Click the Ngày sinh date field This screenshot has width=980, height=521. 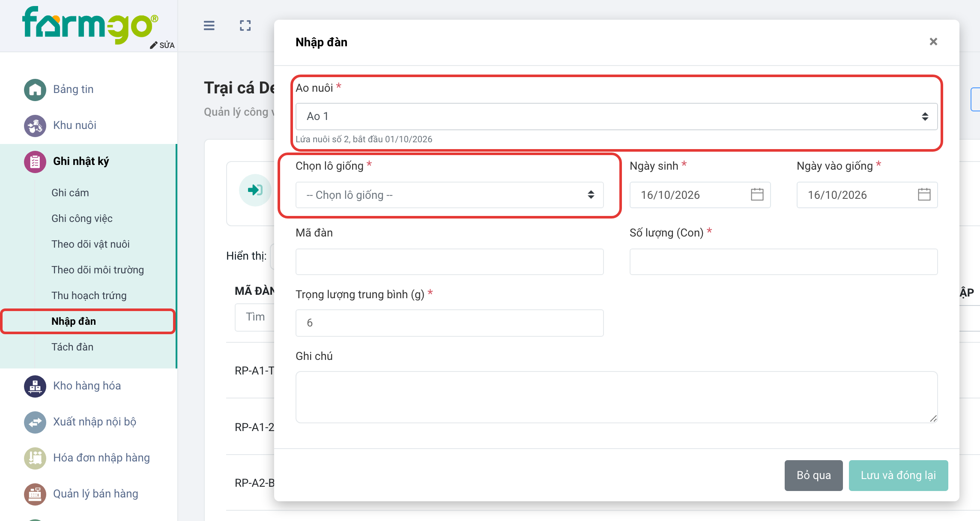700,195
